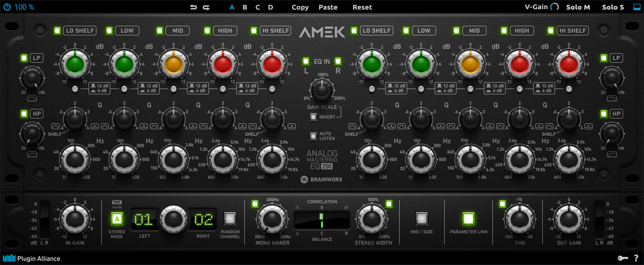Select settings slot C

point(258,8)
